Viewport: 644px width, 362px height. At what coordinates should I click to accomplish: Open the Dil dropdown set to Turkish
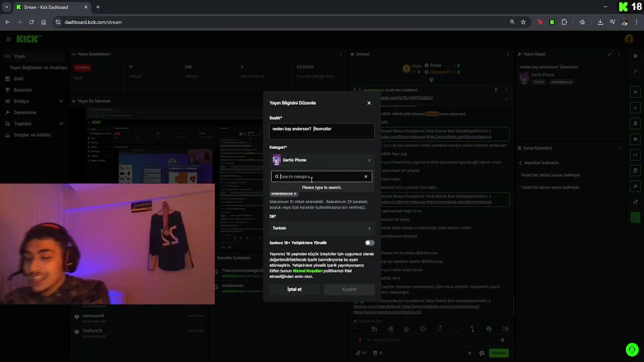click(x=322, y=228)
